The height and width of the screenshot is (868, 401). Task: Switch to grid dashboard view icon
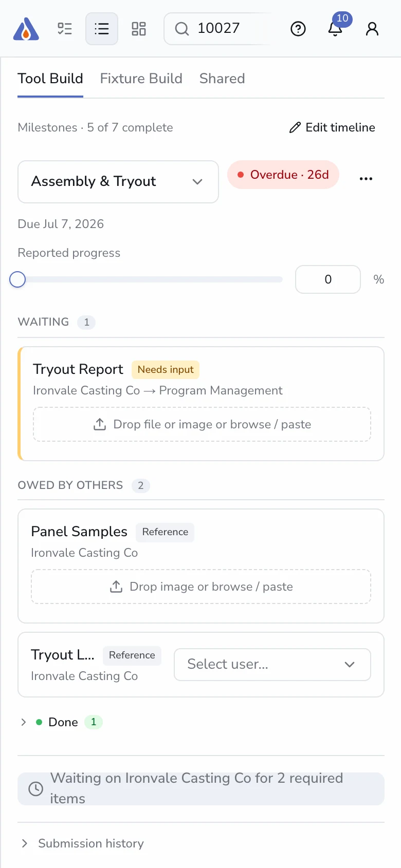point(139,29)
